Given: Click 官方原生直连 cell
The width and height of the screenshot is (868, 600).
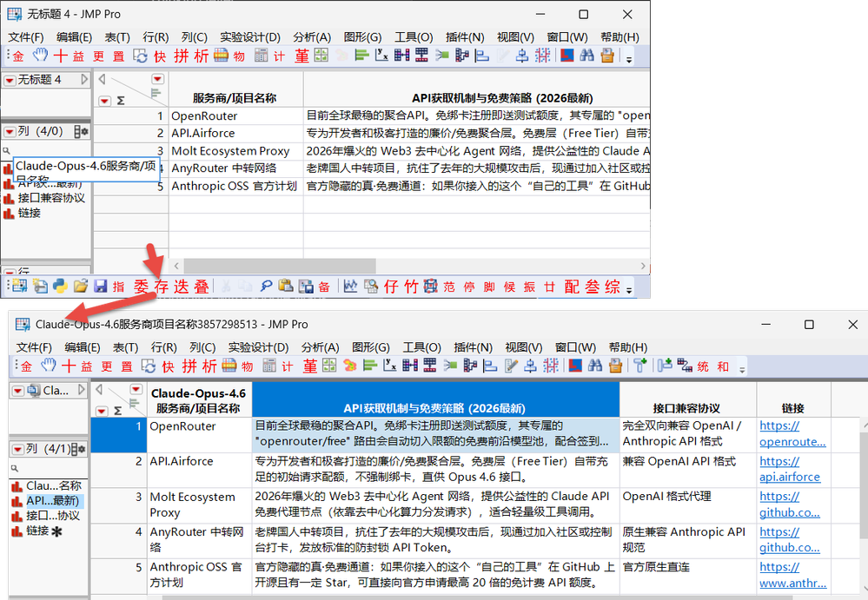Looking at the screenshot, I should [x=687, y=575].
